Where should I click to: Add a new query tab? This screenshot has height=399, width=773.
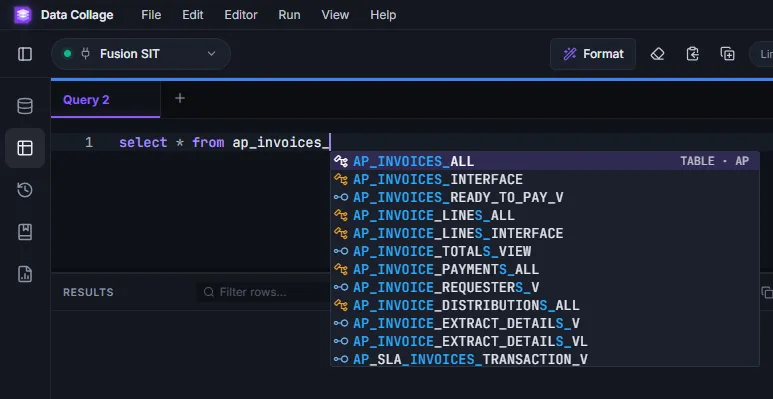[180, 99]
